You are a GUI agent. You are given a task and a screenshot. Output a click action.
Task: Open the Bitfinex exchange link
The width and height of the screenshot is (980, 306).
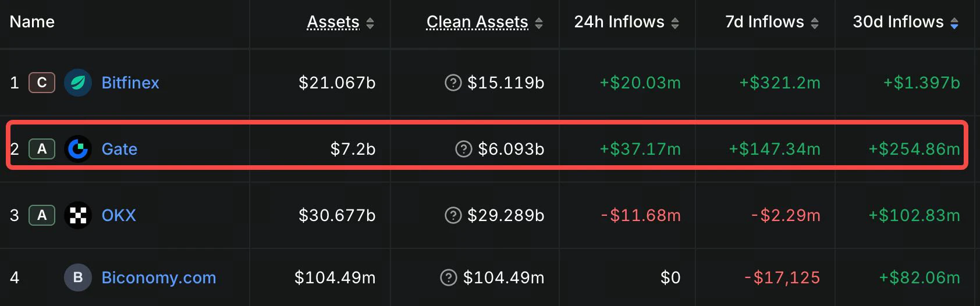click(x=130, y=83)
